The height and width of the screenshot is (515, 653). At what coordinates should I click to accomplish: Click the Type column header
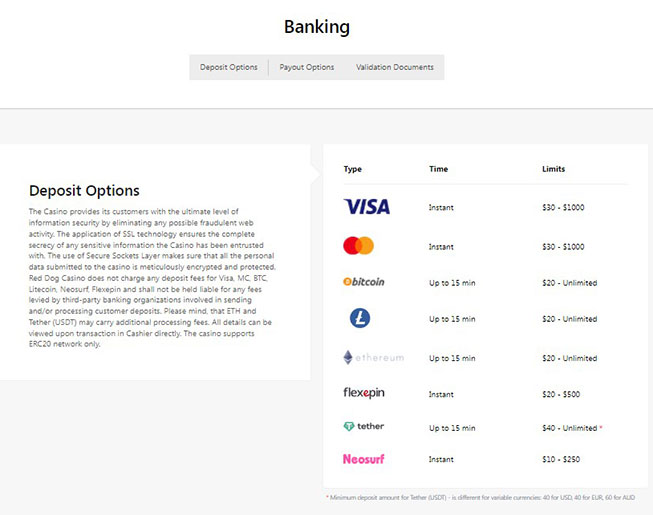(x=352, y=169)
